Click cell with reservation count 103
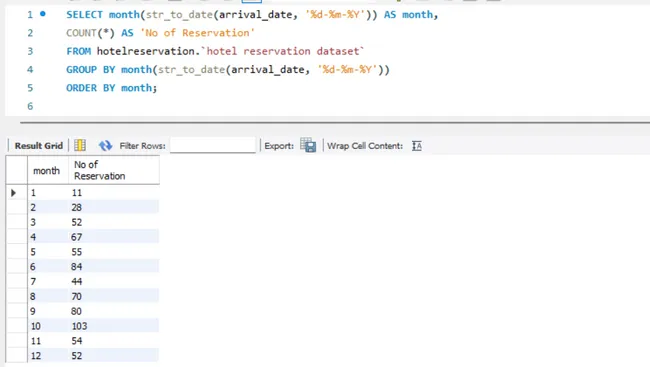Screen dimensions: 650x367 click(x=114, y=326)
